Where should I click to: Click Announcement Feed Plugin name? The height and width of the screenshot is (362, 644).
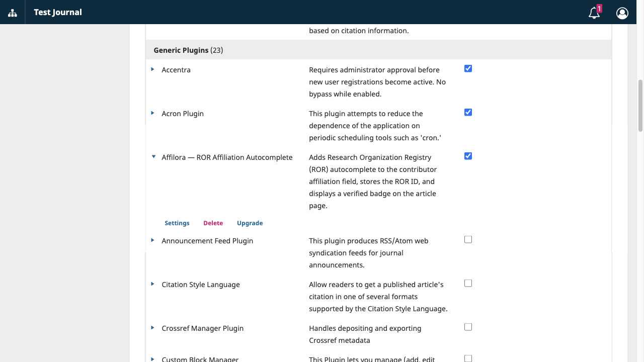click(x=207, y=241)
